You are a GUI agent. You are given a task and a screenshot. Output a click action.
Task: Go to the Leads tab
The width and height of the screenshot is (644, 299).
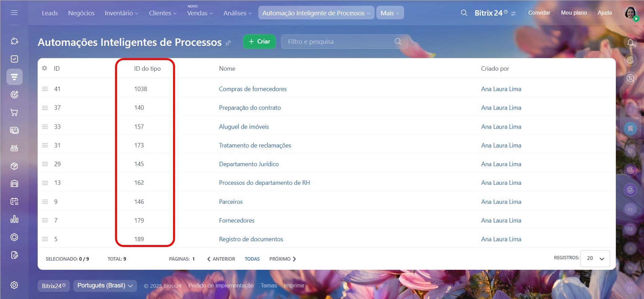(x=50, y=13)
